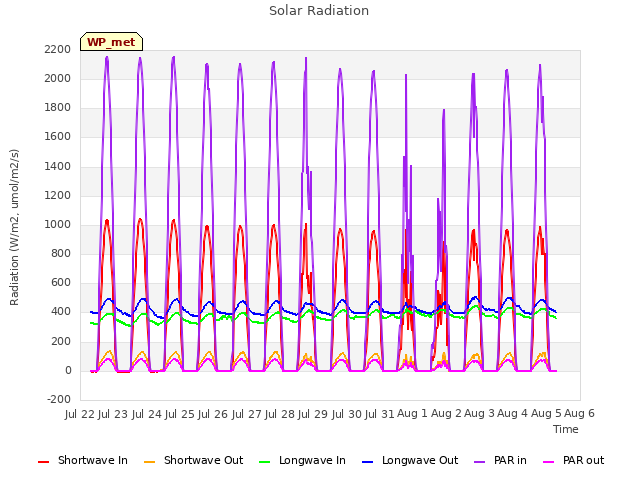
Task: Select the Radiation y-axis label
Action: 14,227
